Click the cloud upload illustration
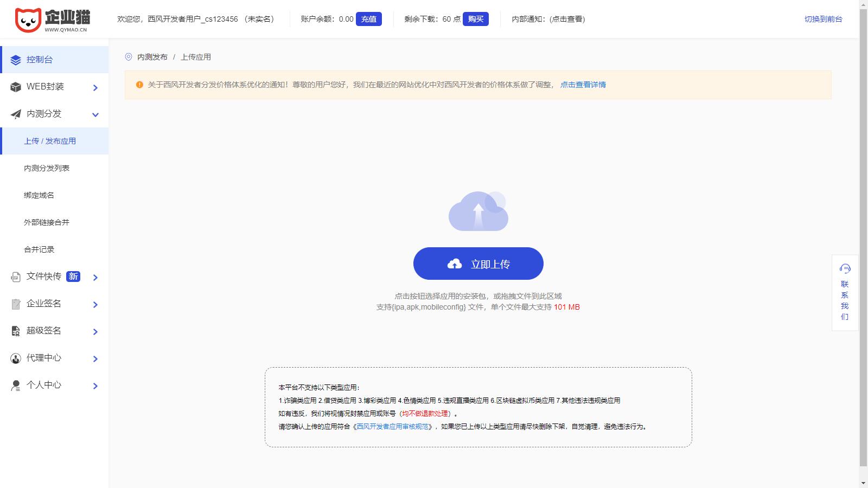Screen dimensions: 868x488 (477, 211)
